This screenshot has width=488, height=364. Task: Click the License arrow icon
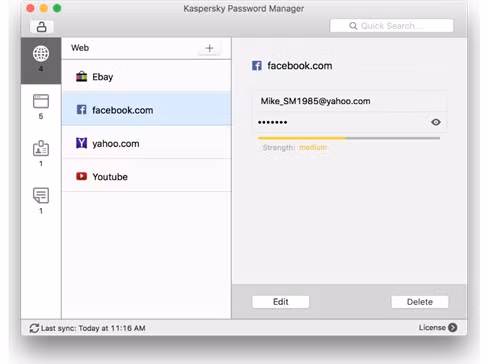(453, 327)
